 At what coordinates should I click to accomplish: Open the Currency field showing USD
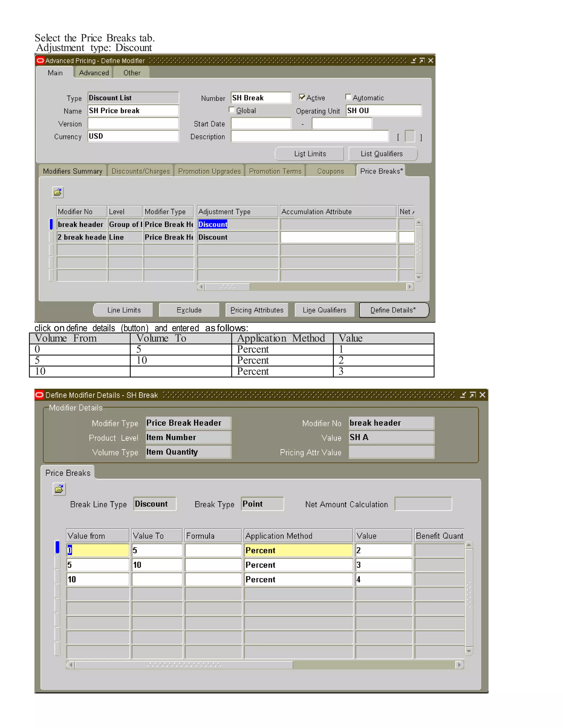click(x=133, y=136)
